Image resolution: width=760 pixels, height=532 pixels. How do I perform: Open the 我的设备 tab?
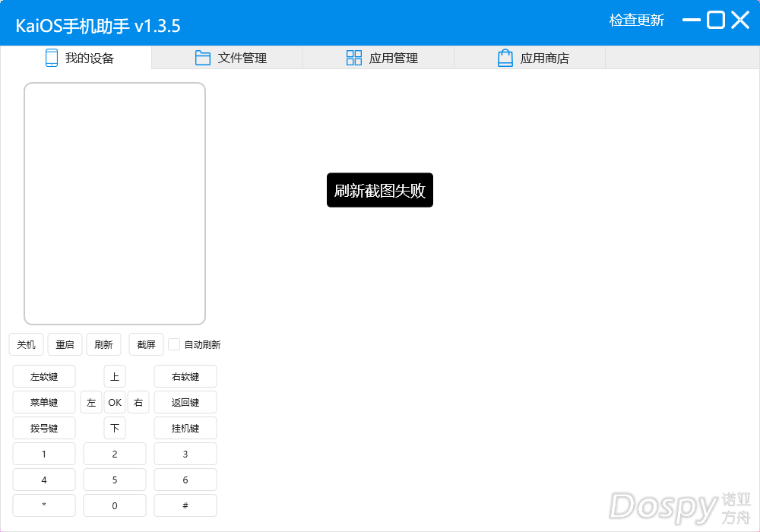[76, 58]
